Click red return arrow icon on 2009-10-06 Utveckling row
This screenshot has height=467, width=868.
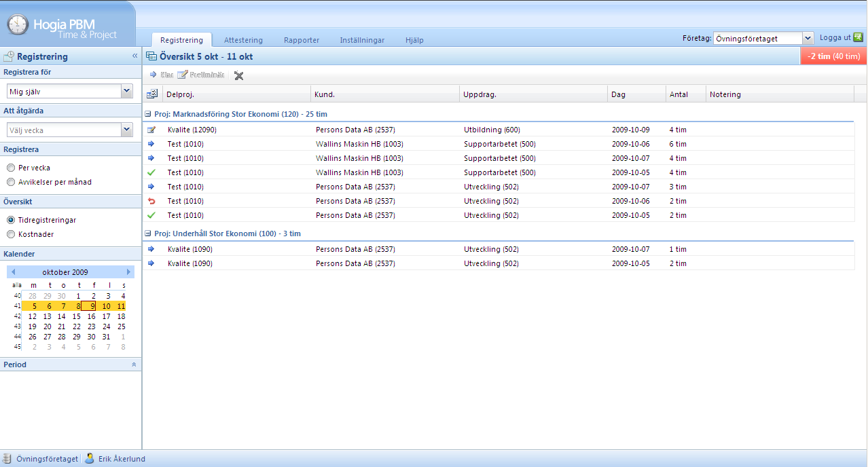pos(151,201)
